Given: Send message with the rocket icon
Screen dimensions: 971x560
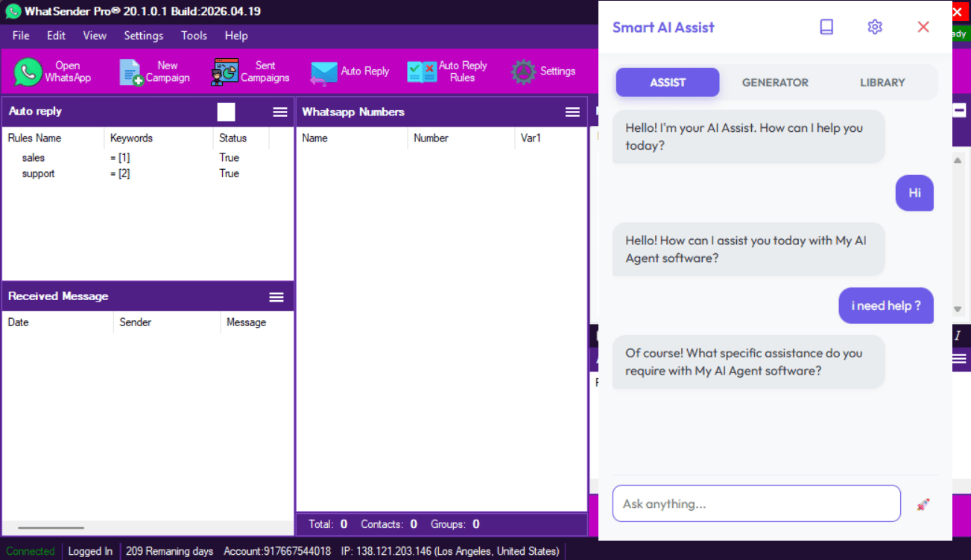Looking at the screenshot, I should [x=923, y=504].
